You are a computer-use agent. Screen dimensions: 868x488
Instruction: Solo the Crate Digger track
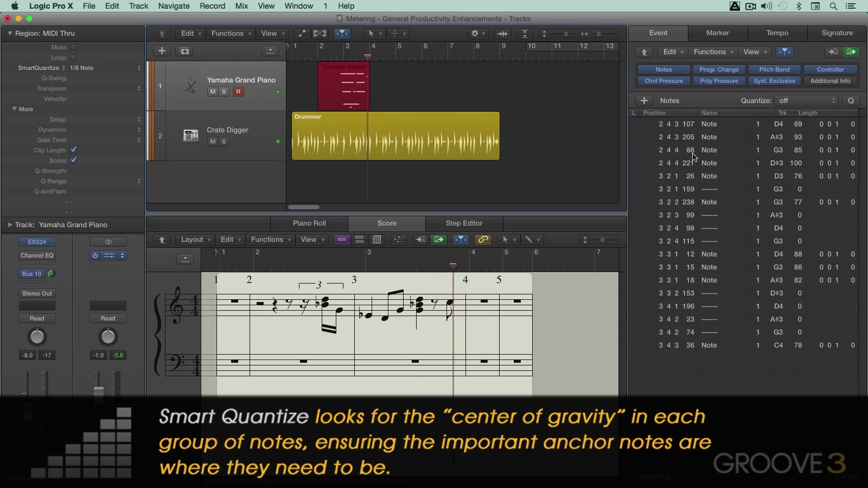click(224, 142)
